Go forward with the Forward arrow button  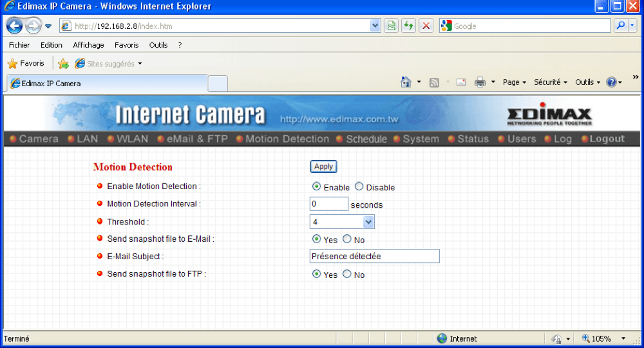point(33,26)
